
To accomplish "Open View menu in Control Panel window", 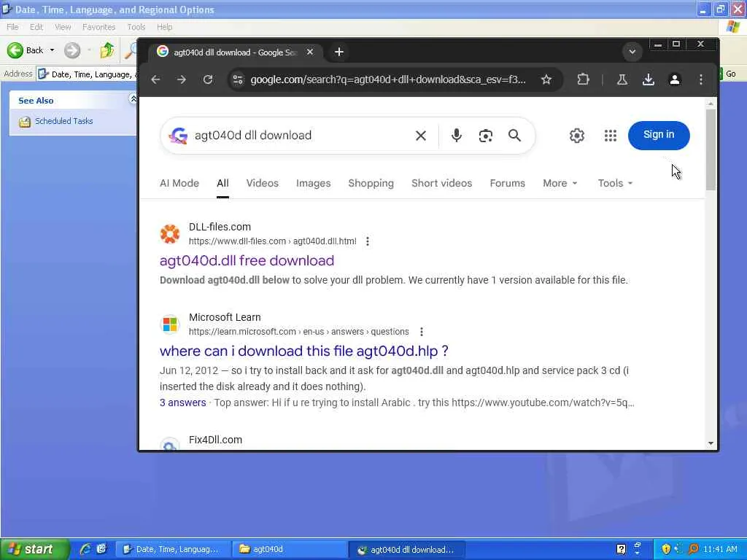I will click(63, 27).
